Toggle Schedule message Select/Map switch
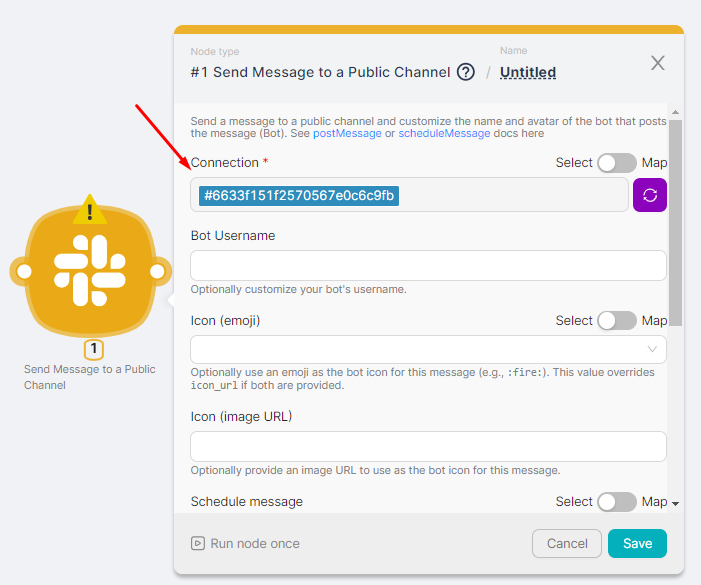701x585 pixels. [616, 502]
